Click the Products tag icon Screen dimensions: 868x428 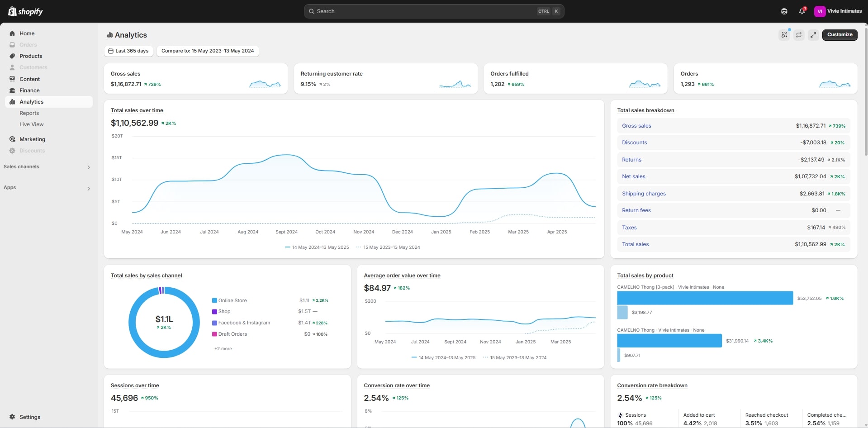12,56
